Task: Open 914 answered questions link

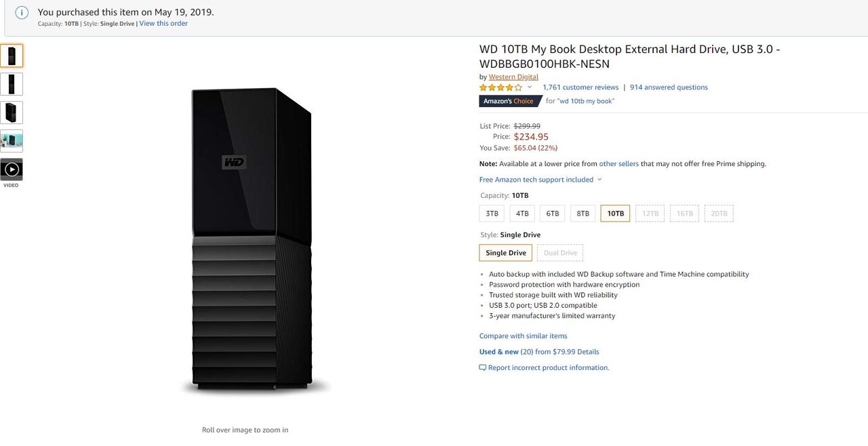Action: pos(669,87)
